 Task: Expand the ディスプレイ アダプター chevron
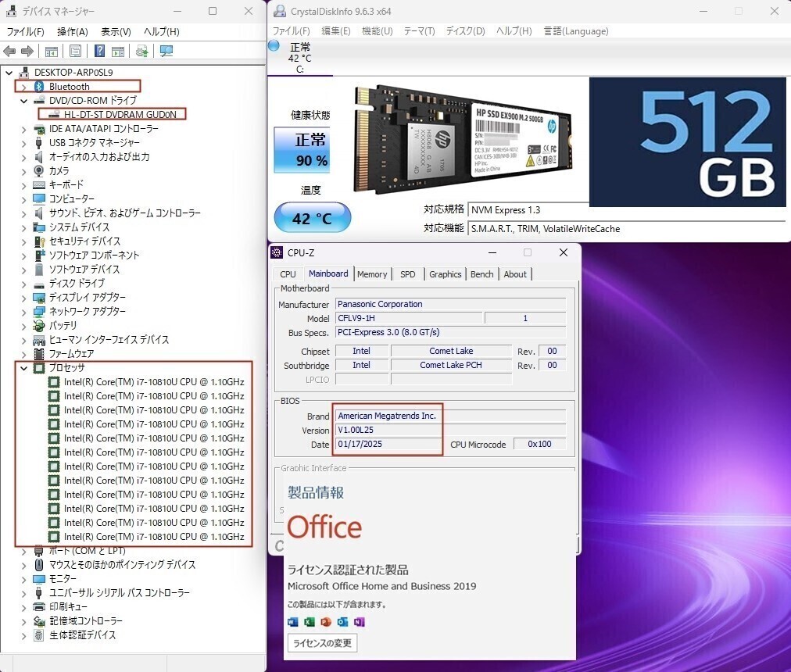pyautogui.click(x=23, y=298)
